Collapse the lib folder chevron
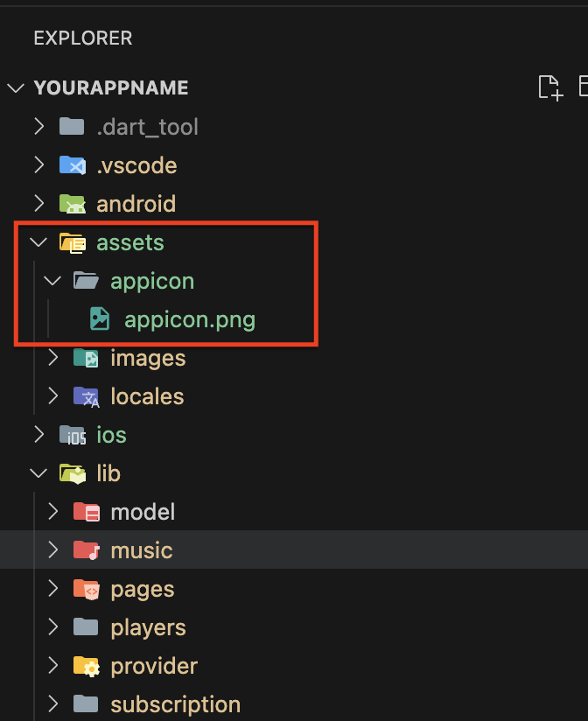 [38, 473]
